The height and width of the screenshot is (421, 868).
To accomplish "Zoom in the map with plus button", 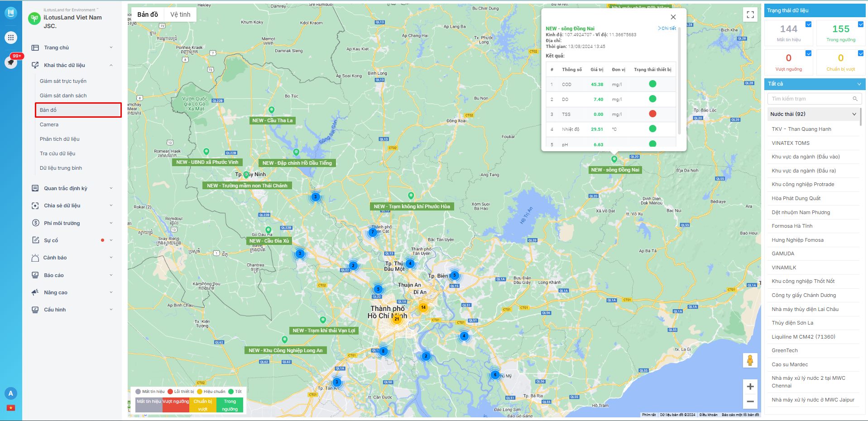I will [750, 387].
